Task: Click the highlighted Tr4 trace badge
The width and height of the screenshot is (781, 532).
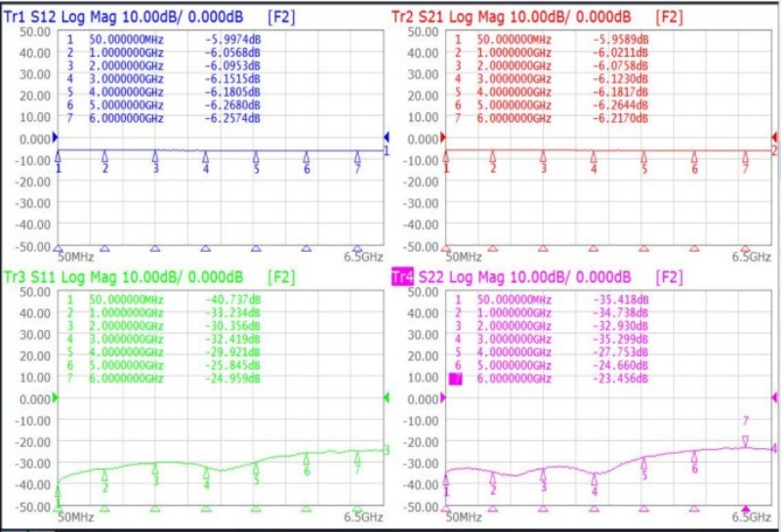Action: 401,278
